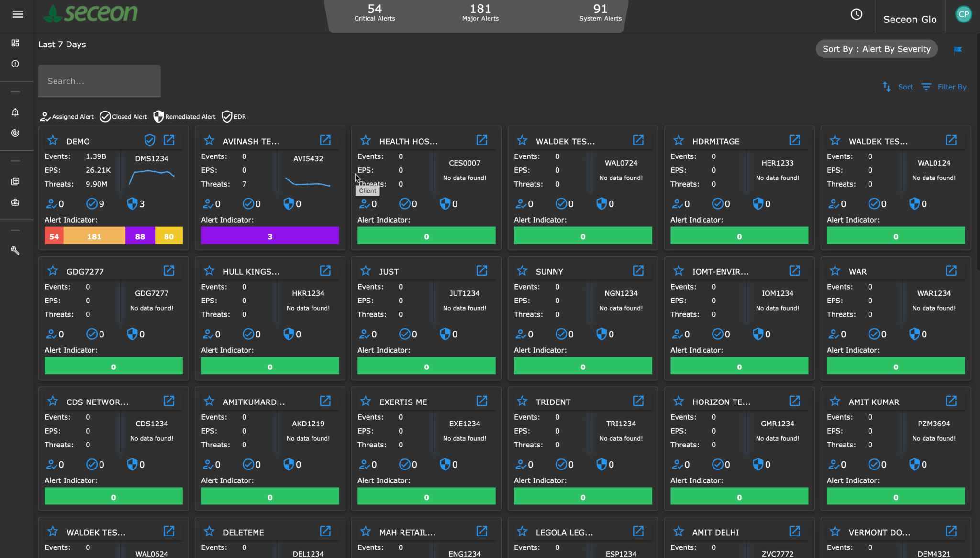Click the clock time range icon
The height and width of the screenshot is (558, 980).
(x=857, y=14)
